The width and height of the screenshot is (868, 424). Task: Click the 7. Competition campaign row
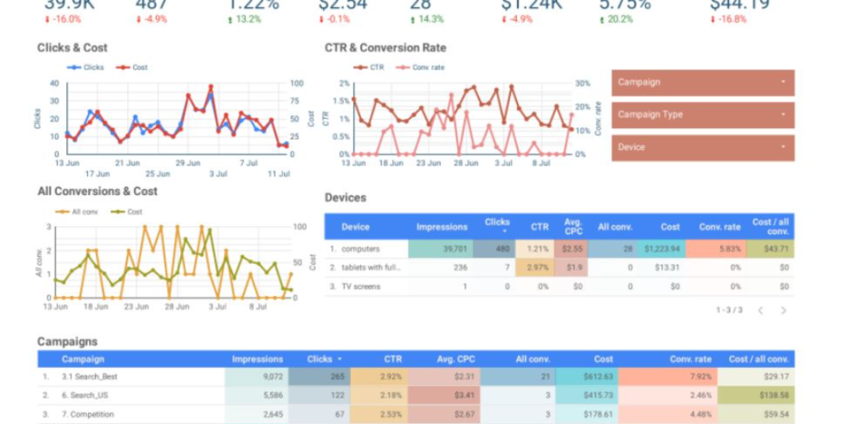click(87, 415)
